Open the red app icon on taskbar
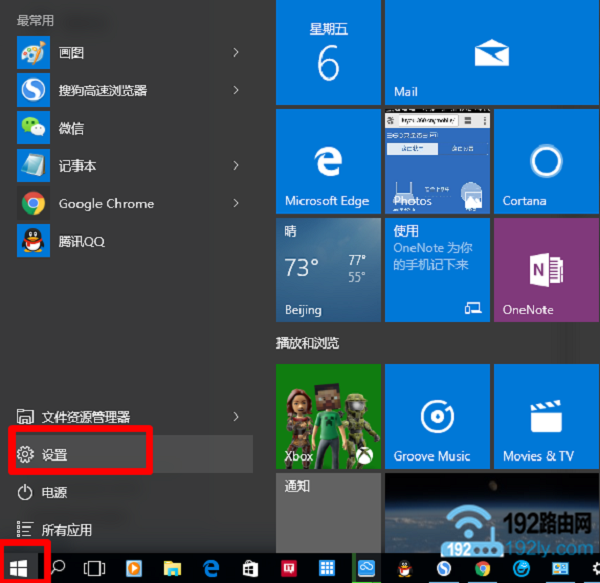The width and height of the screenshot is (600, 583). click(289, 568)
